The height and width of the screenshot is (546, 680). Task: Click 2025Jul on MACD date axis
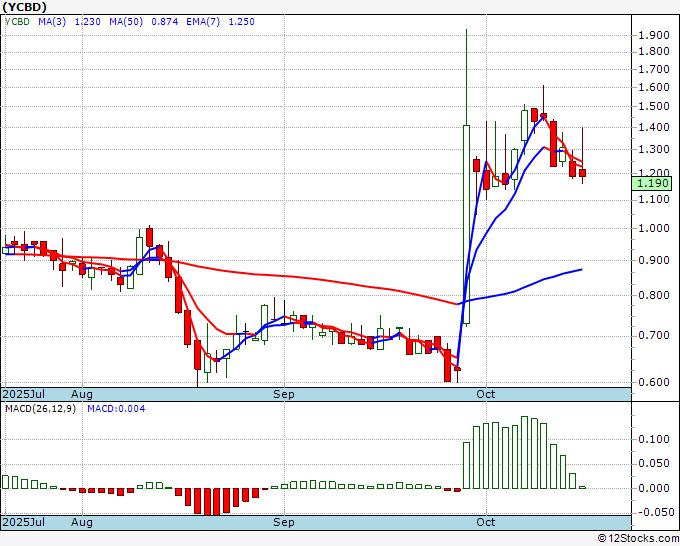[x=24, y=523]
